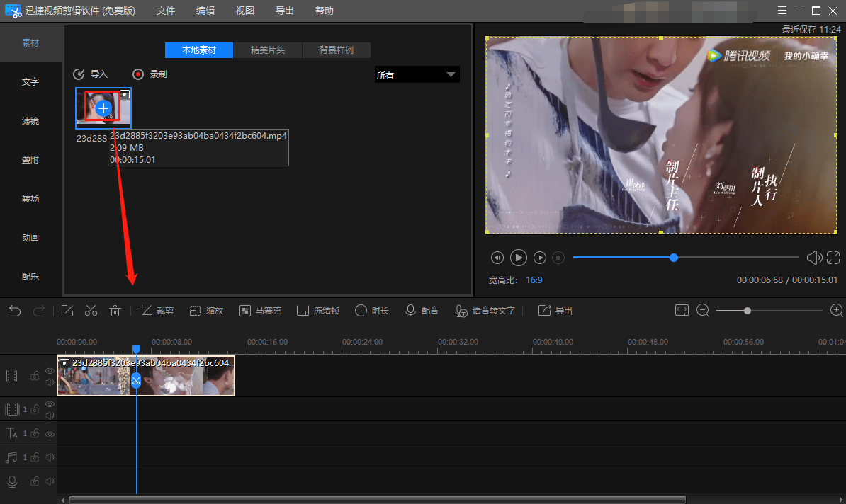Zoom out the timeline with minus icon

[x=702, y=311]
